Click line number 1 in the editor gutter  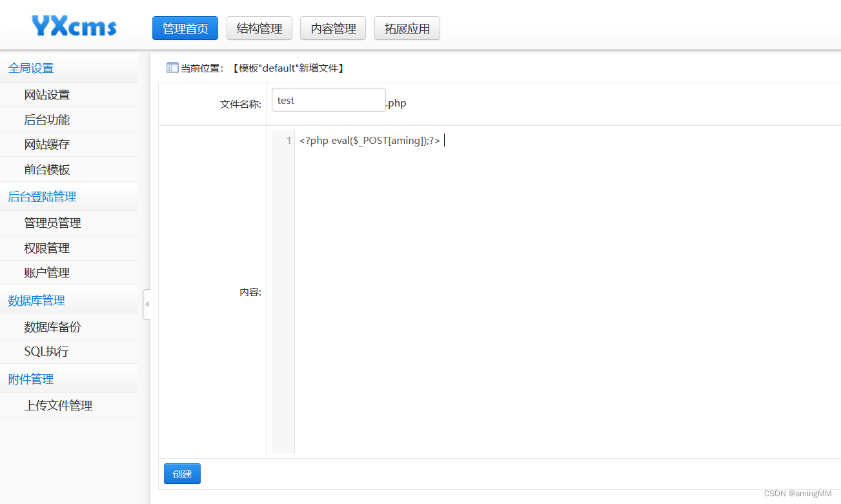click(x=289, y=141)
